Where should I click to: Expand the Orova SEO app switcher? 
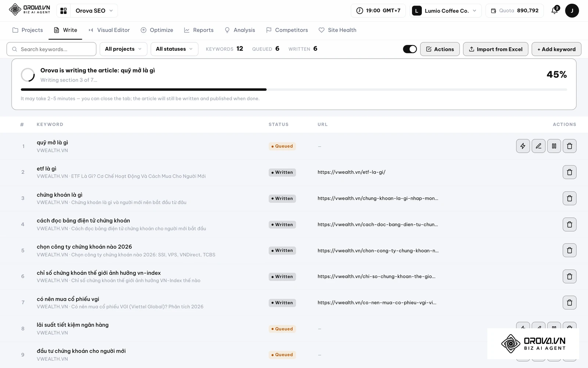[95, 11]
